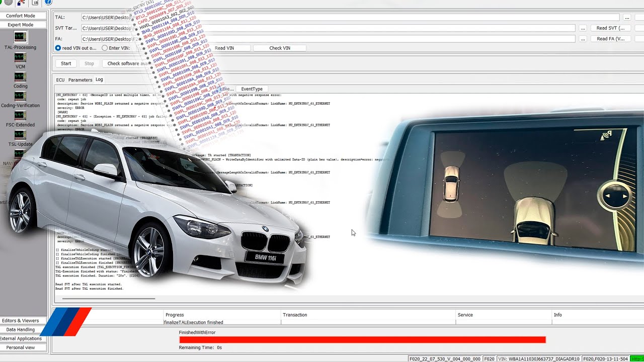The height and width of the screenshot is (362, 644).
Task: Click the 'Remaining Time: 0s' label
Action: (200, 347)
